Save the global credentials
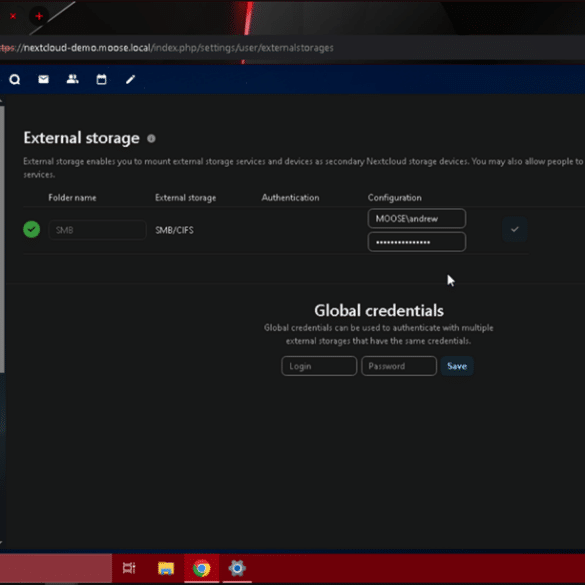This screenshot has width=585, height=585. [x=457, y=366]
